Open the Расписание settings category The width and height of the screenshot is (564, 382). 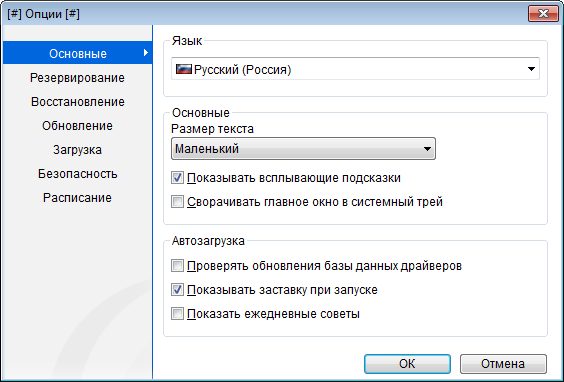tap(78, 197)
